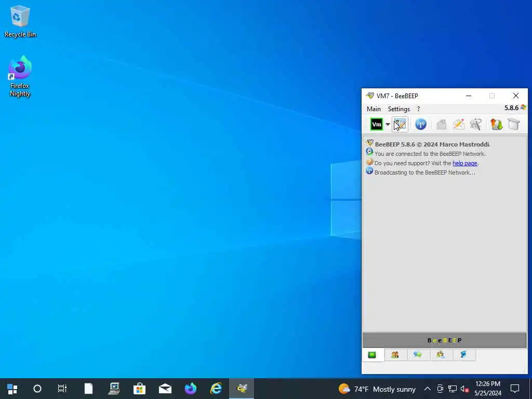Click the gray bucket icon in BeeBEEP toolbar

pyautogui.click(x=514, y=124)
